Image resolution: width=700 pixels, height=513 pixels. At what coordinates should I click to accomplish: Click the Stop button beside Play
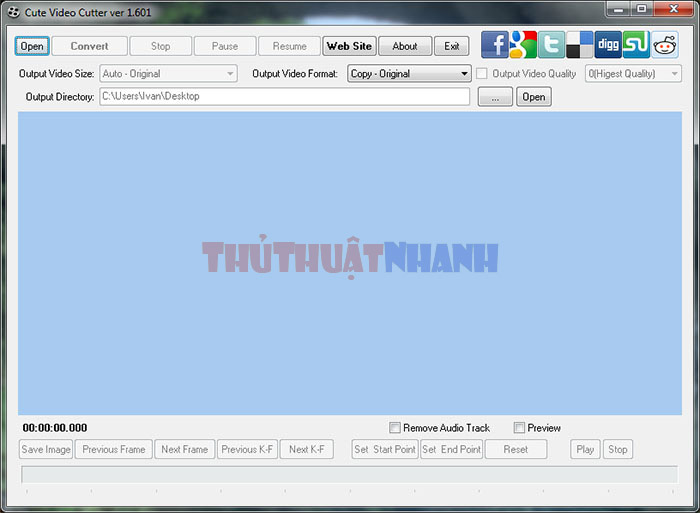tap(618, 449)
